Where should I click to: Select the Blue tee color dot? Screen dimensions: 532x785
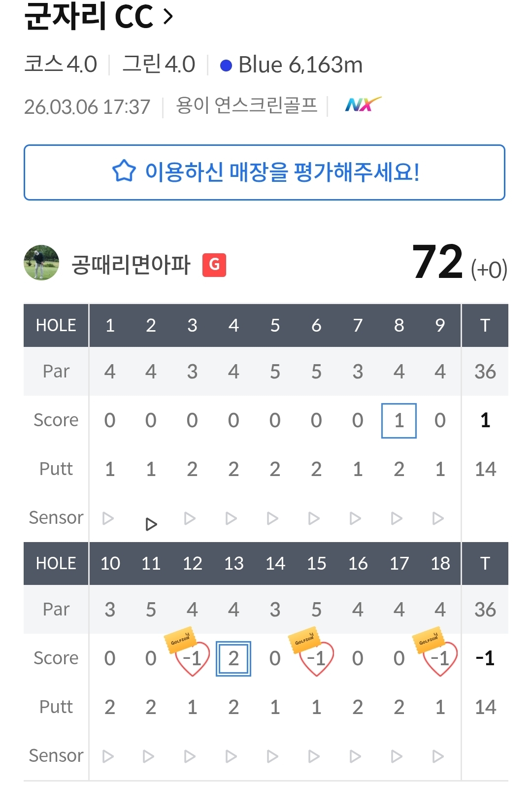point(226,66)
